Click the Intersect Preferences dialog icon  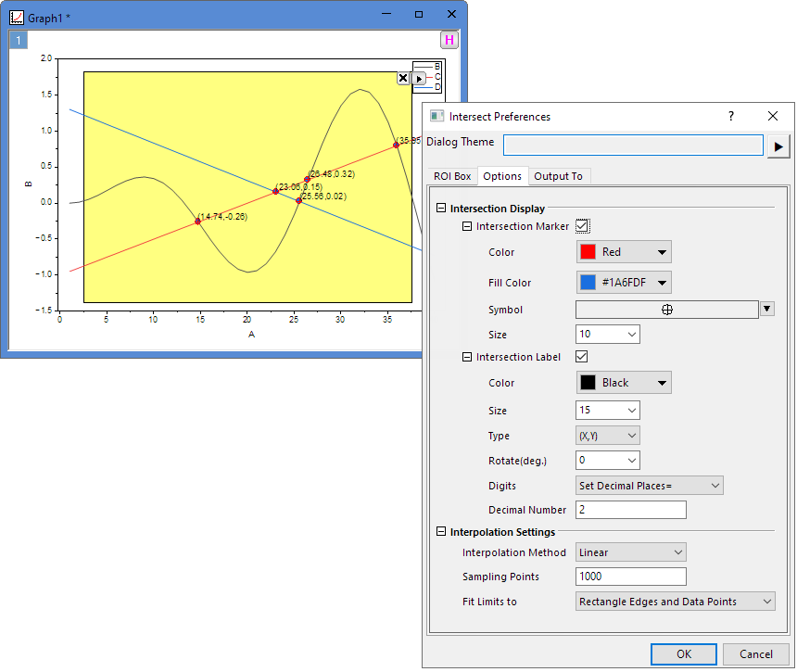tap(436, 116)
